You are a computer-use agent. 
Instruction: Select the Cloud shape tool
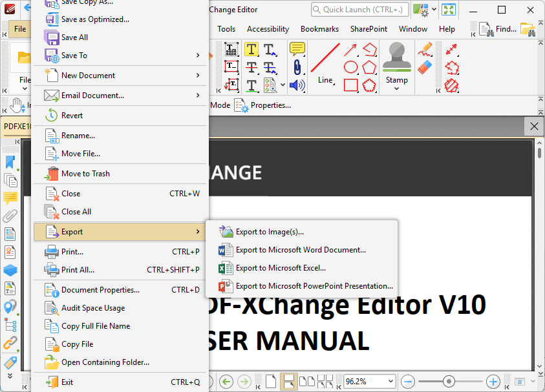(369, 85)
